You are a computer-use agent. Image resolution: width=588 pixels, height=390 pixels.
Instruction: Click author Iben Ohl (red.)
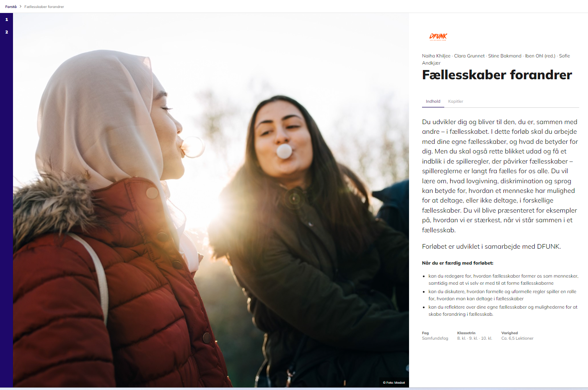click(540, 56)
